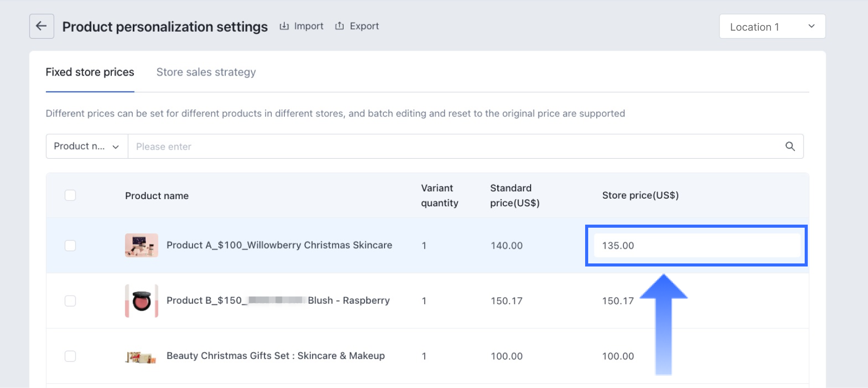This screenshot has width=868, height=388.
Task: Click the Import icon
Action: (x=284, y=26)
